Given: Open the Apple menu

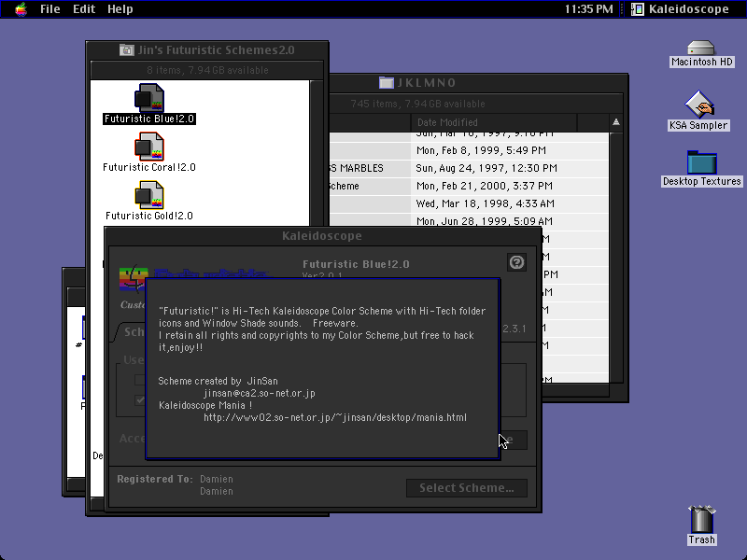Looking at the screenshot, I should (21, 9).
